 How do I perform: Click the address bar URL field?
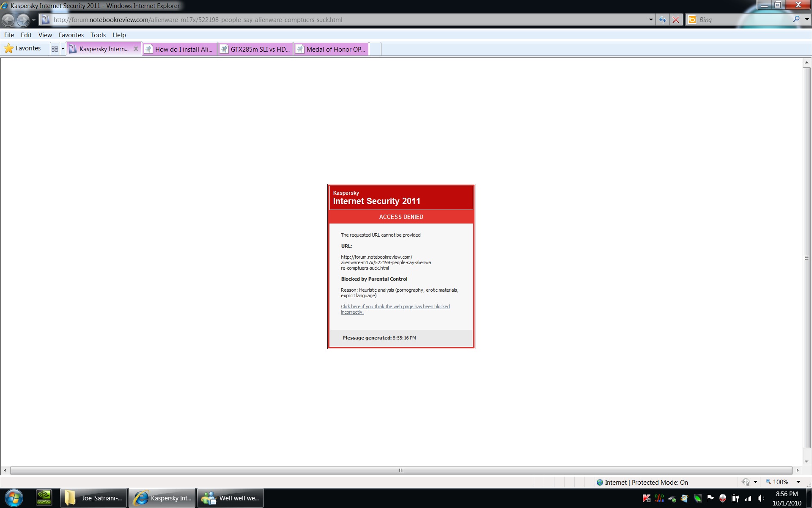click(347, 19)
